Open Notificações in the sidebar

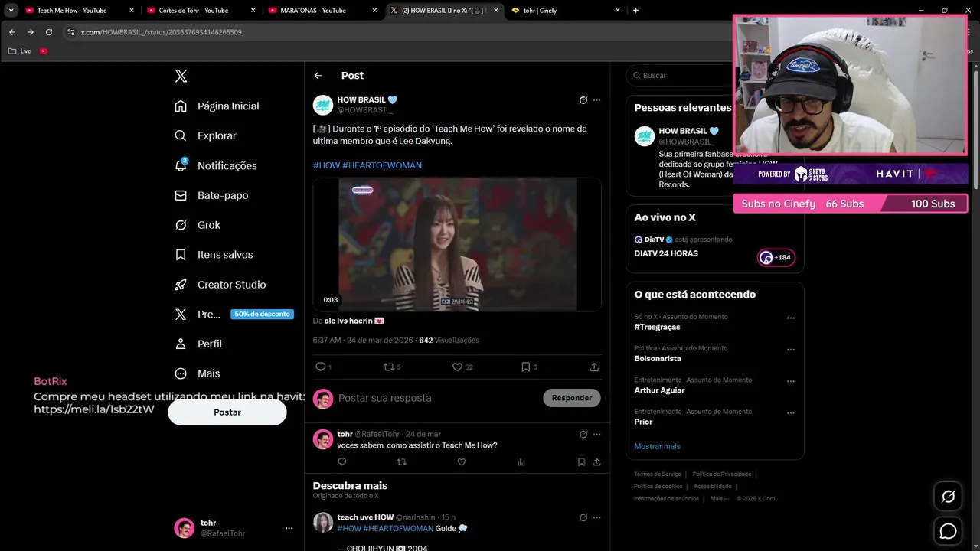tap(216, 165)
